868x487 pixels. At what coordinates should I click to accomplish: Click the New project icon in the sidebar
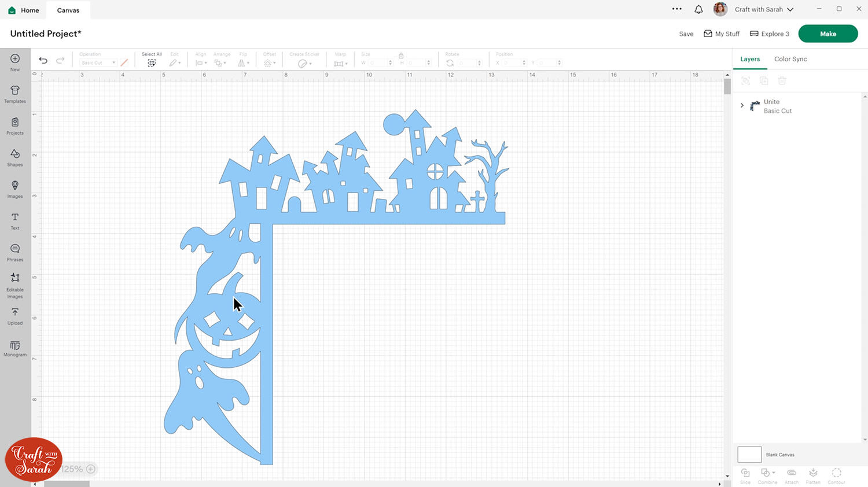tap(15, 62)
